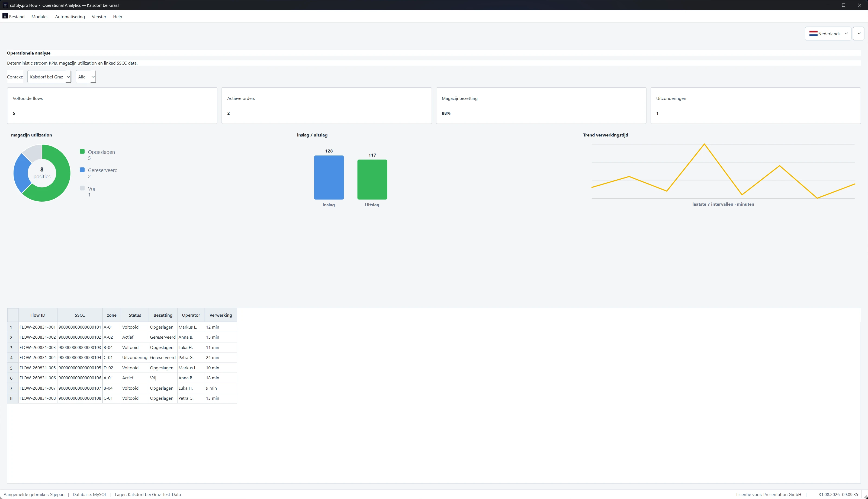Select the Uitzonderingen KPI card
The height and width of the screenshot is (499, 868).
click(x=756, y=106)
